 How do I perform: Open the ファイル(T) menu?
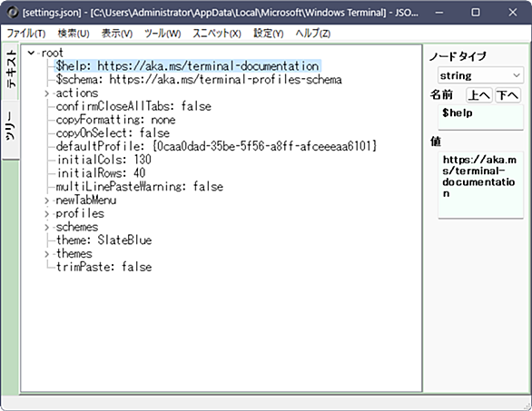(26, 34)
